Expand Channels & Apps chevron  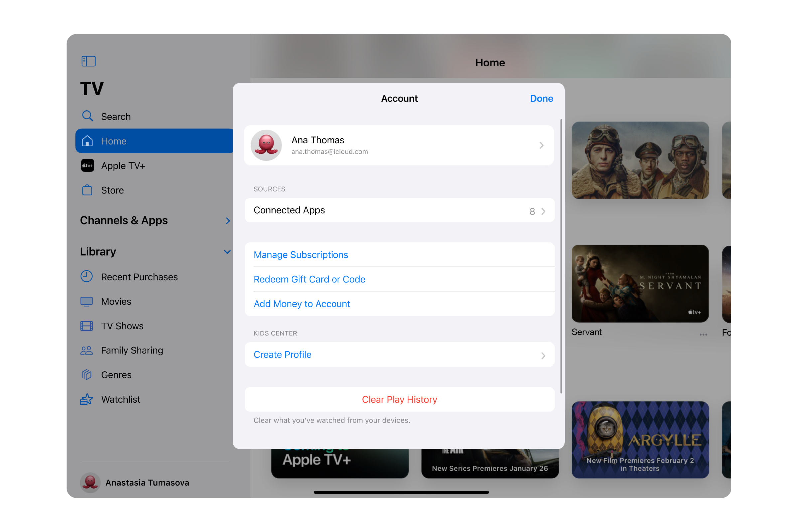point(228,221)
